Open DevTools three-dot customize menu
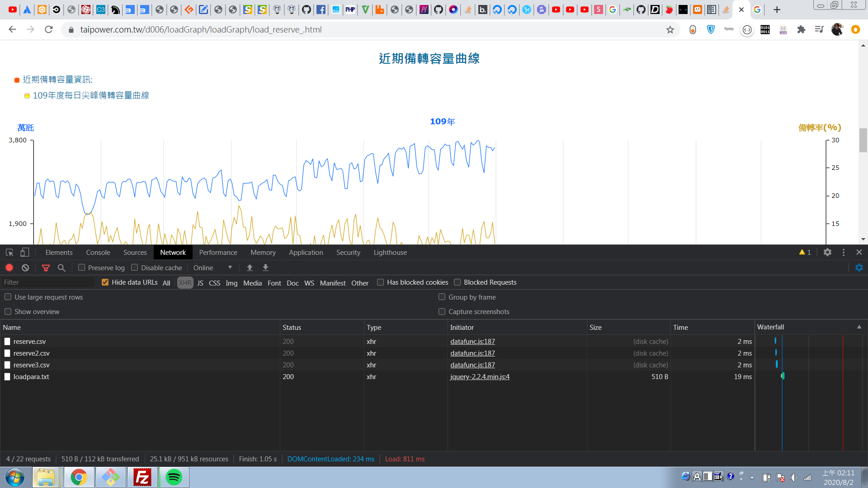 pos(844,252)
